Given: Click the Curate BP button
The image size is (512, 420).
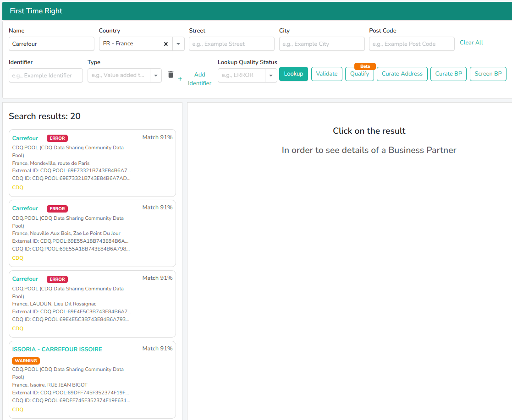Looking at the screenshot, I should click(448, 74).
